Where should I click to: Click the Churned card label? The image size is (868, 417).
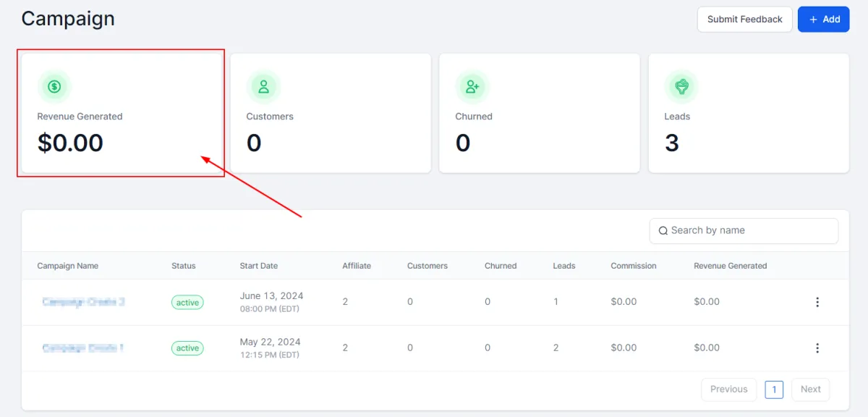474,117
